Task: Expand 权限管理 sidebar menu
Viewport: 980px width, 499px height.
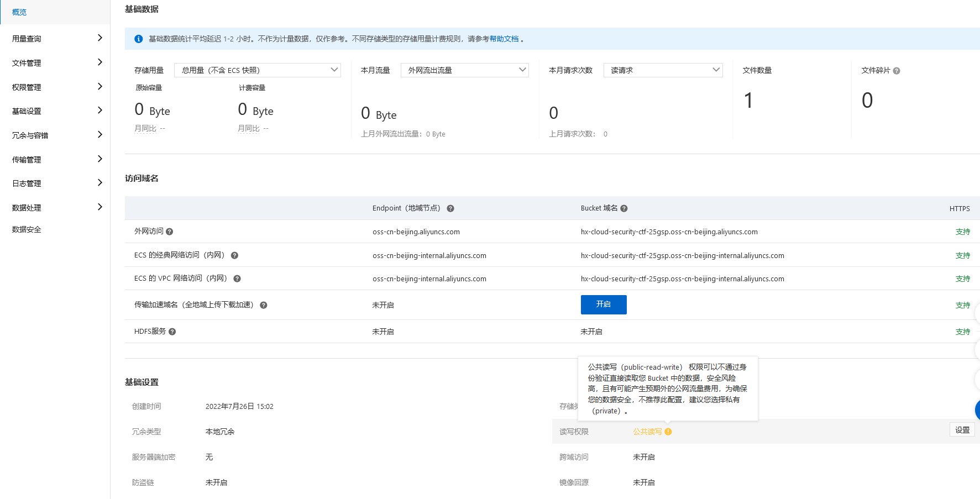Action: [x=55, y=87]
